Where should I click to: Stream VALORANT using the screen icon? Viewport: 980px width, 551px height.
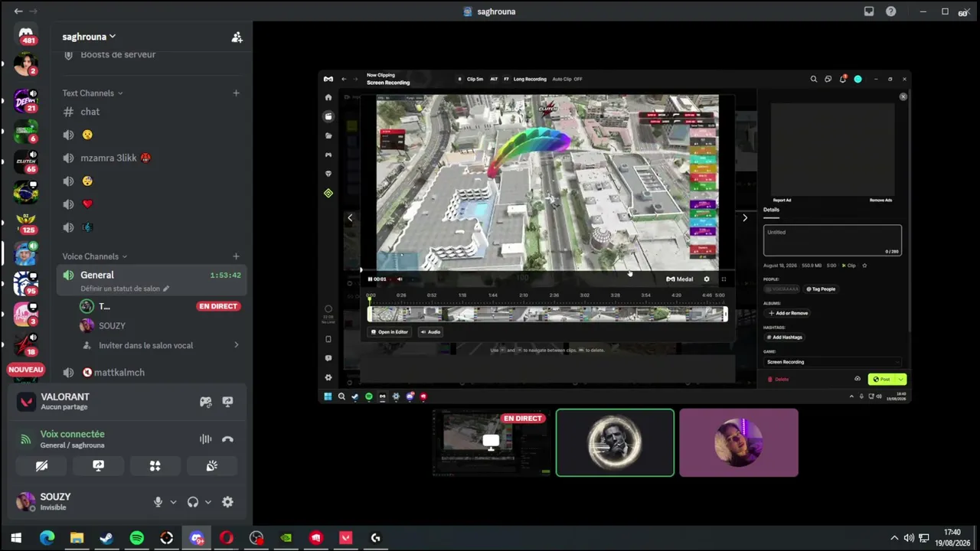coord(227,402)
